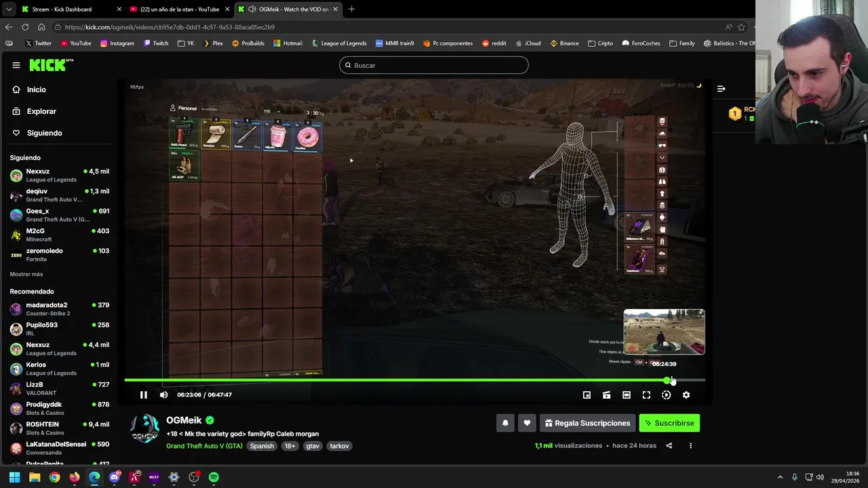Open the OGMeik channel name link
Viewport: 868px width, 488px height.
tap(184, 420)
